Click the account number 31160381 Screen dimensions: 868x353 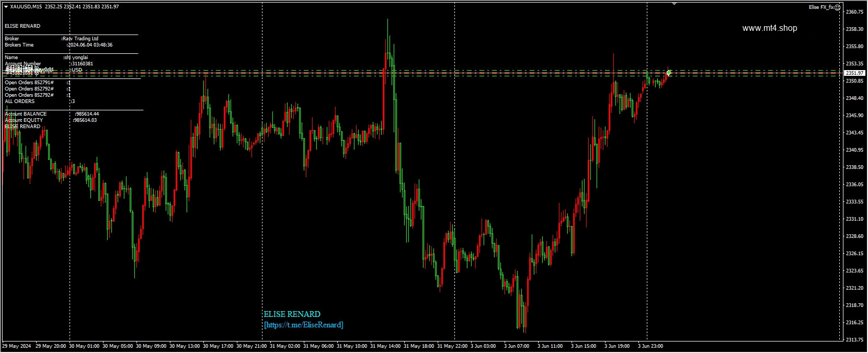click(x=82, y=64)
